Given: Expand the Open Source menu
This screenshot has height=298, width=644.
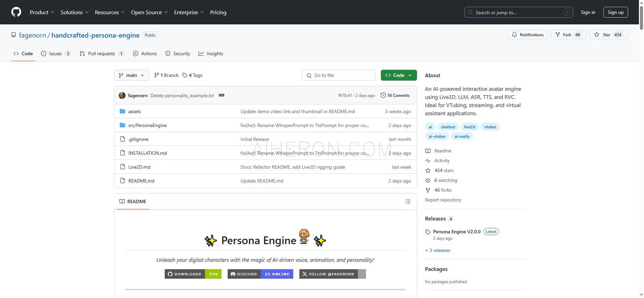Looking at the screenshot, I should 149,12.
